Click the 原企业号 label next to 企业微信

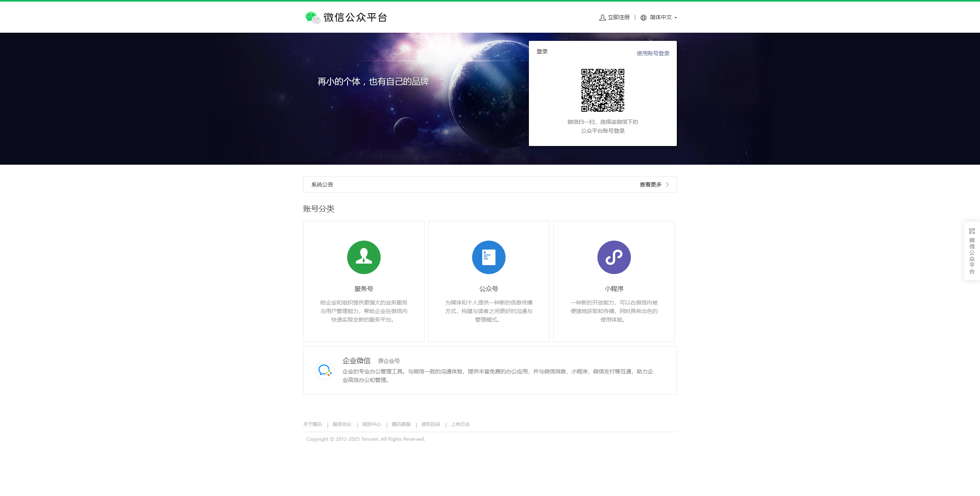coord(388,361)
